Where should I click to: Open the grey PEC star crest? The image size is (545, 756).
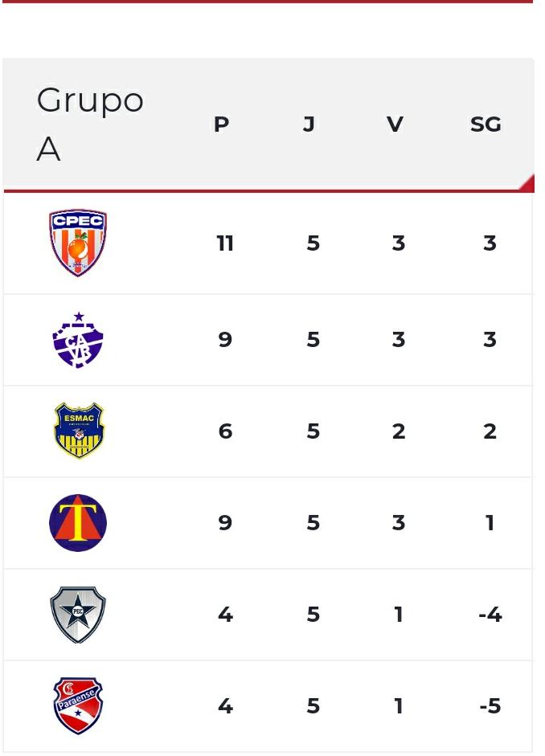[78, 615]
